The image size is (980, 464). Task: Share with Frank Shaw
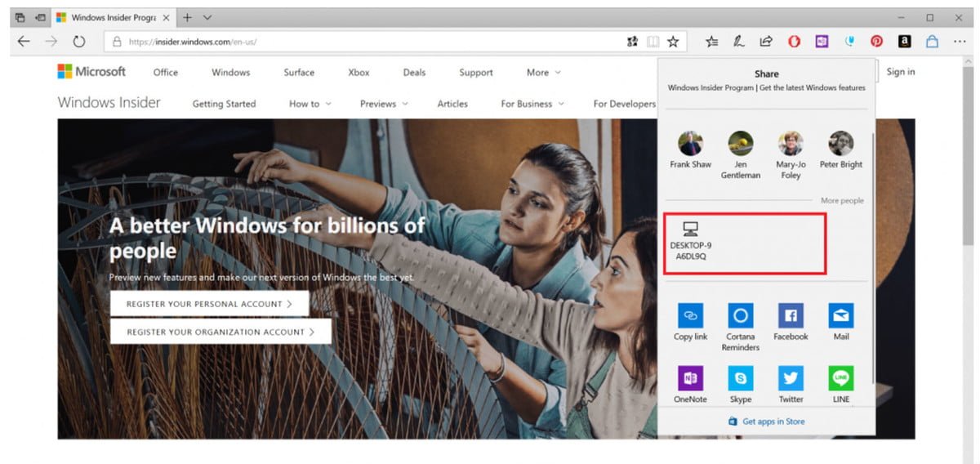[x=691, y=150]
